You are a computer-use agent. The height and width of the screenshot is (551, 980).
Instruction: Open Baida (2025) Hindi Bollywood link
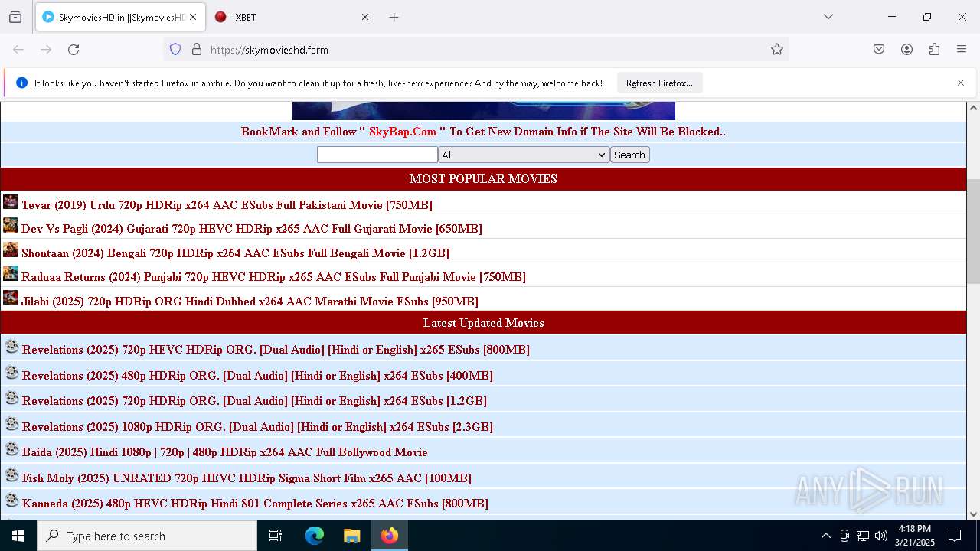[224, 452]
